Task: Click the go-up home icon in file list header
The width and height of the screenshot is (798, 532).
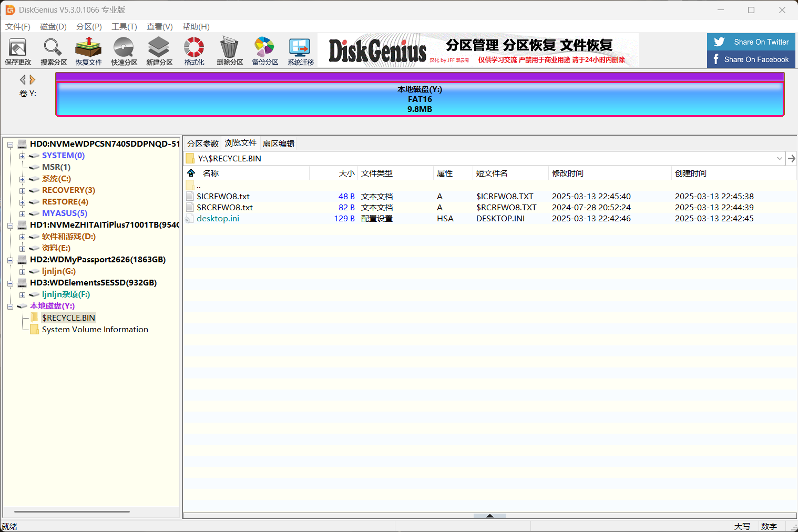Action: click(191, 173)
